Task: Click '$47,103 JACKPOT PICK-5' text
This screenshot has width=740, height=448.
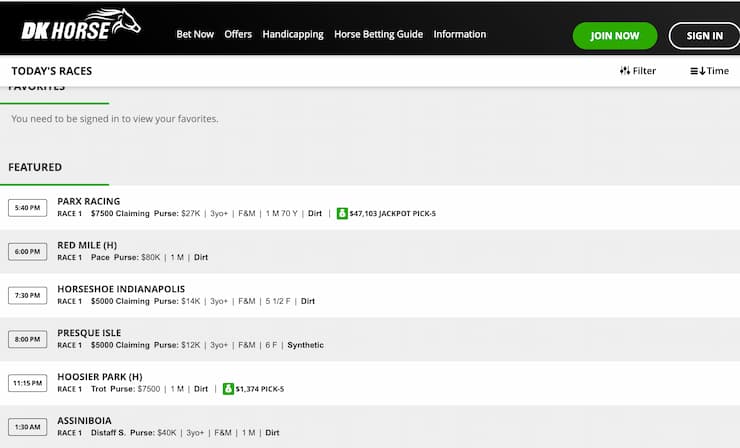Action: pos(393,214)
